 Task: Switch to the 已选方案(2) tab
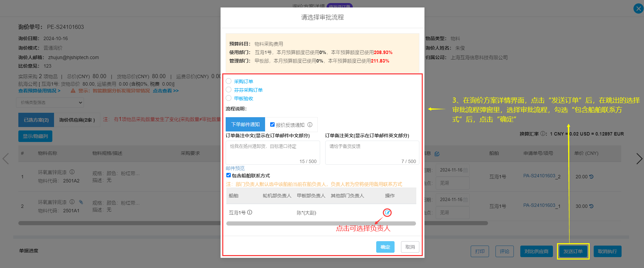36,120
